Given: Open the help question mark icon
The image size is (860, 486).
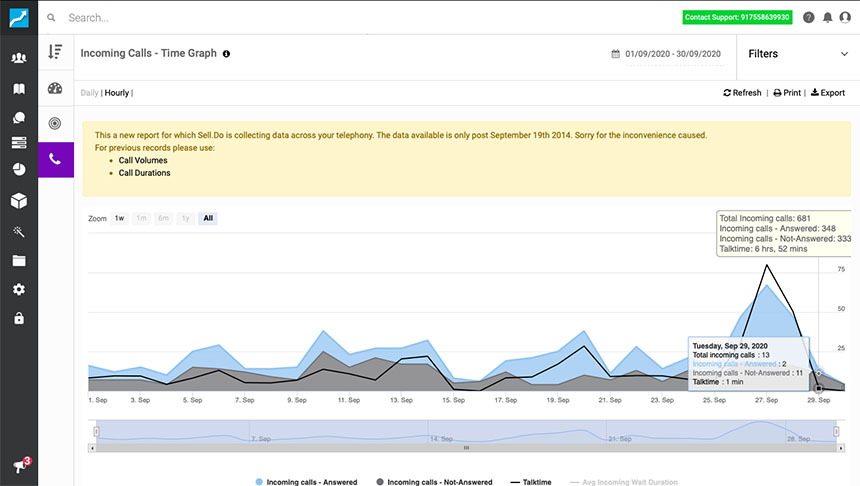Looking at the screenshot, I should [808, 18].
